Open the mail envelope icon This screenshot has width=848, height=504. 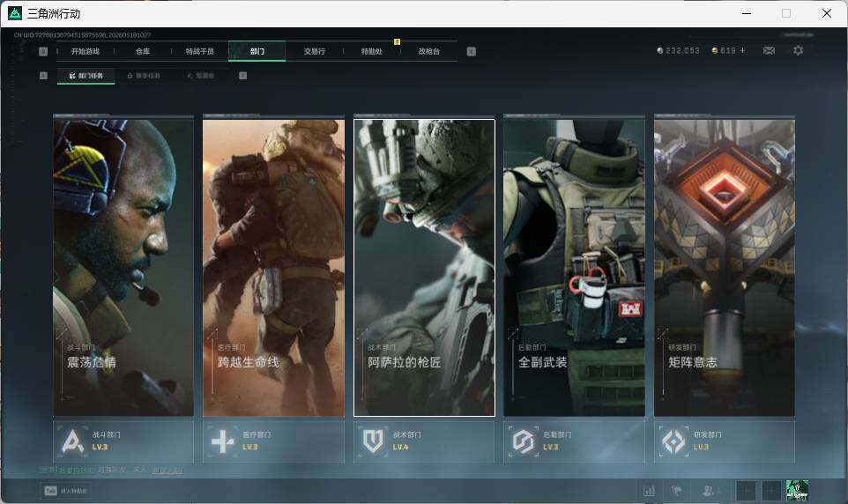point(769,50)
